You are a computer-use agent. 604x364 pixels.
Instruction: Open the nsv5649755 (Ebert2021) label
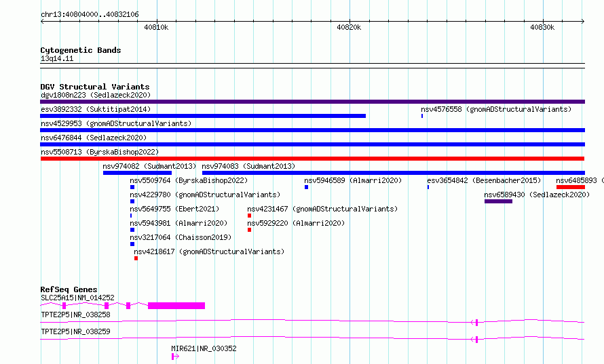[x=174, y=209]
